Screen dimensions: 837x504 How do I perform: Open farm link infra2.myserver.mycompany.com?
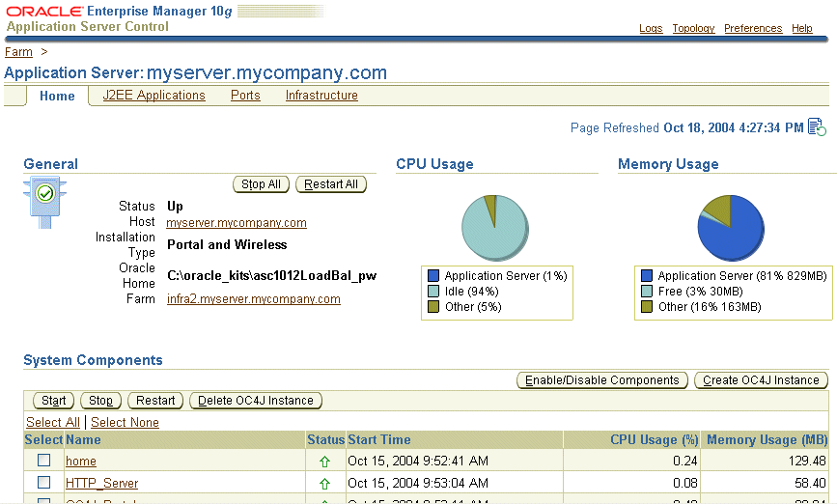pos(254,299)
